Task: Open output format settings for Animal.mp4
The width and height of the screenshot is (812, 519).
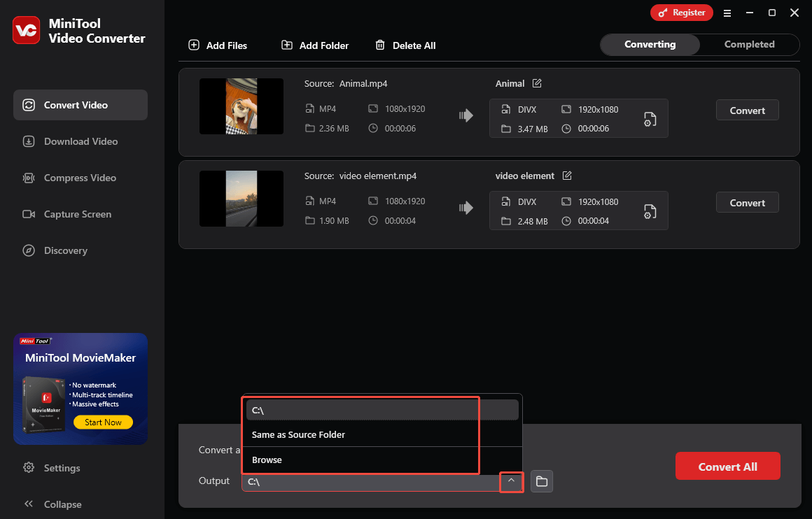Action: [650, 118]
